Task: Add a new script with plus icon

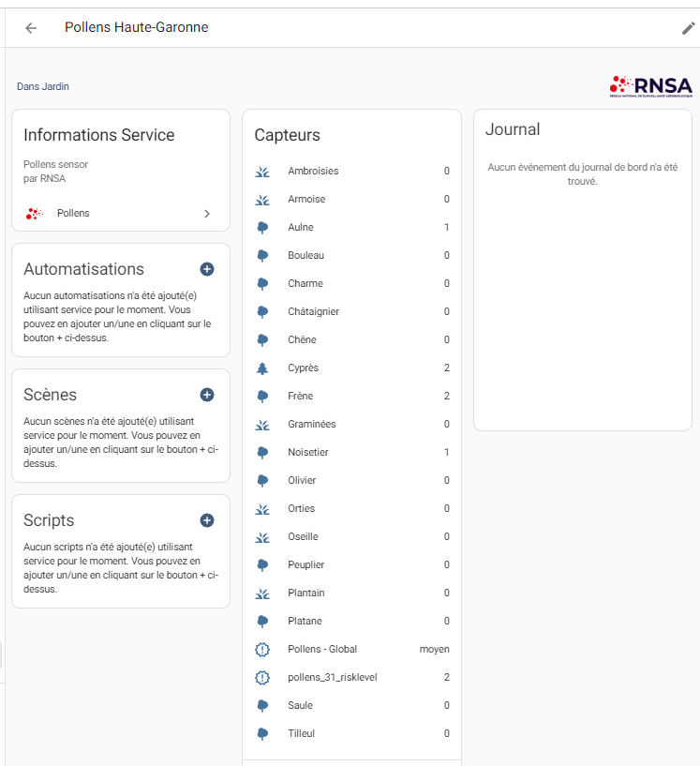Action: pos(207,520)
